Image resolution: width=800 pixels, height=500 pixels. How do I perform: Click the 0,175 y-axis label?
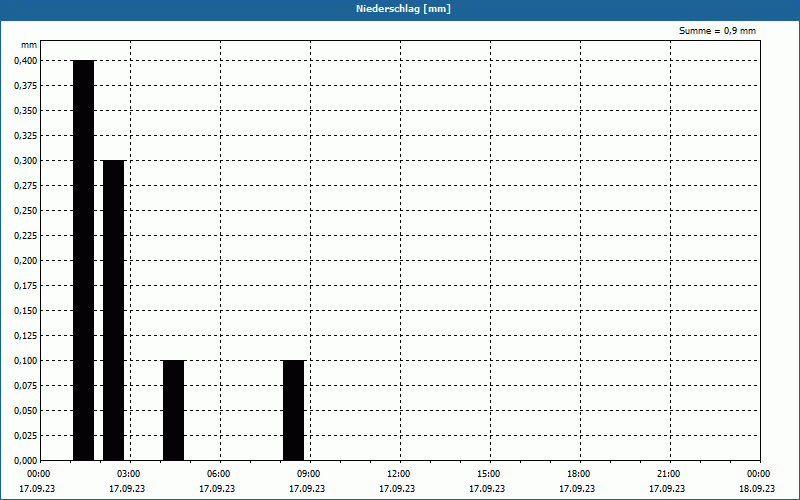tap(26, 286)
